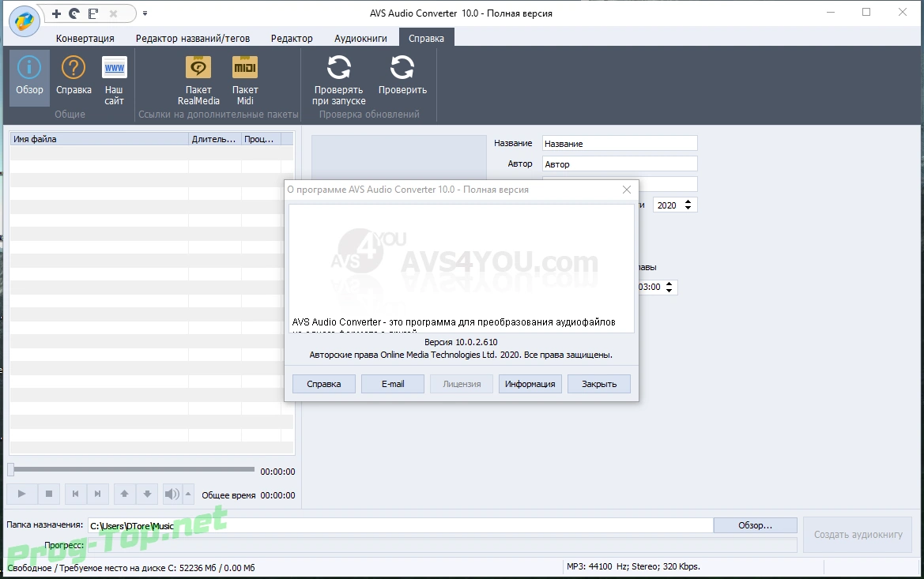Click the Автор input field
Viewport: 924px width, 579px height.
(x=620, y=164)
